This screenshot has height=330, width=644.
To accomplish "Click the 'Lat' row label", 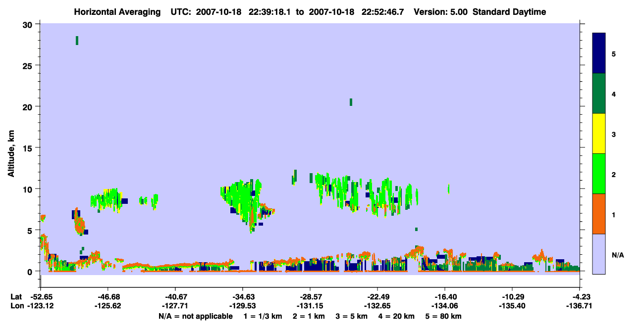I will point(16,297).
